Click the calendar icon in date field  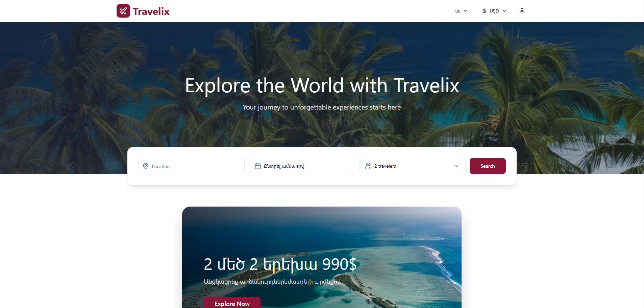pos(258,166)
